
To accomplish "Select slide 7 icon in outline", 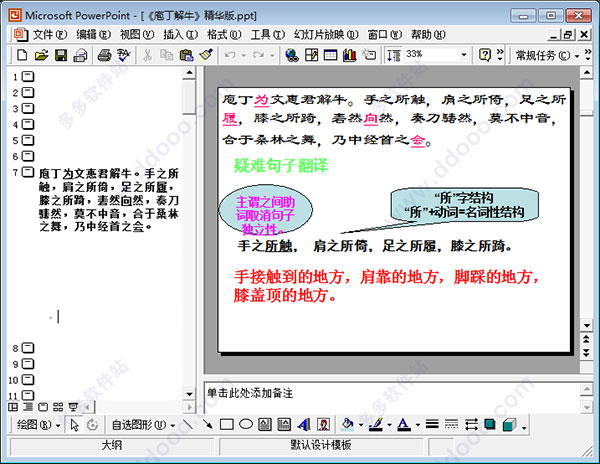I will 28,172.
